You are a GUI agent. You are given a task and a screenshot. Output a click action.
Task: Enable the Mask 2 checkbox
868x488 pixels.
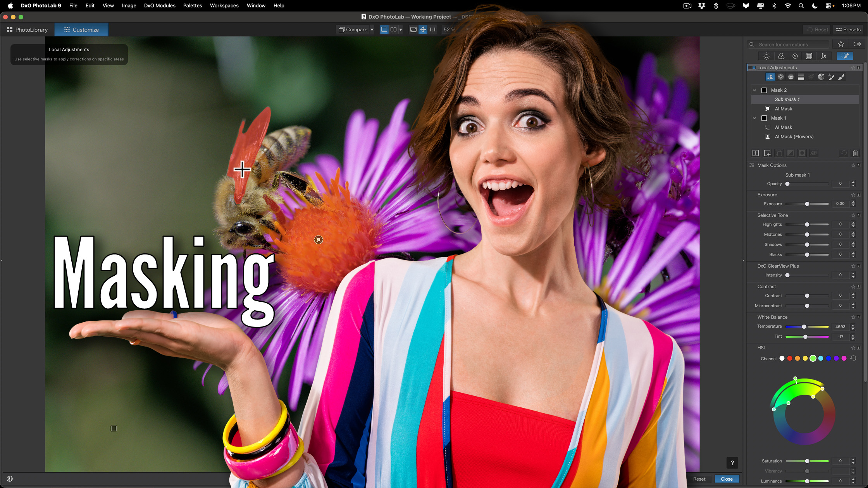(x=764, y=90)
